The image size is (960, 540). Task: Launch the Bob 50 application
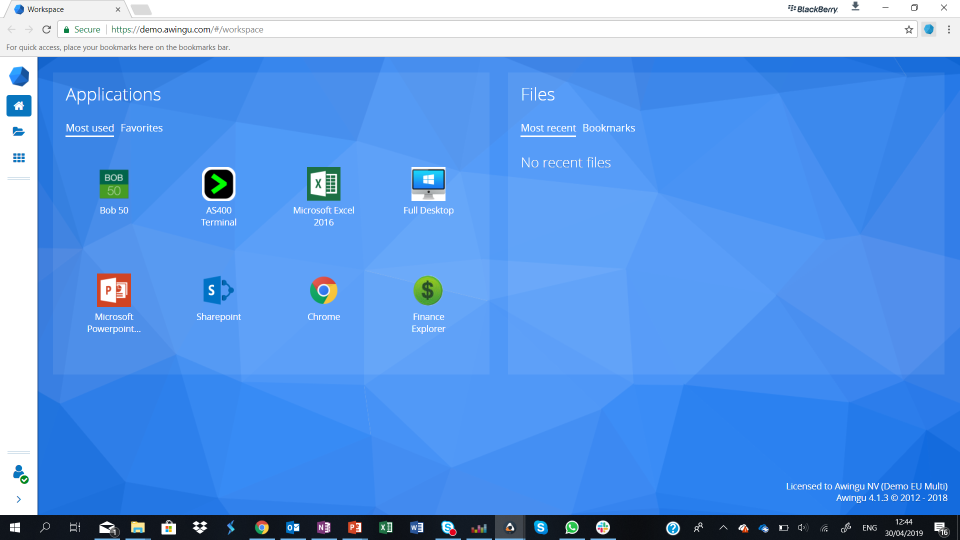[x=114, y=192]
